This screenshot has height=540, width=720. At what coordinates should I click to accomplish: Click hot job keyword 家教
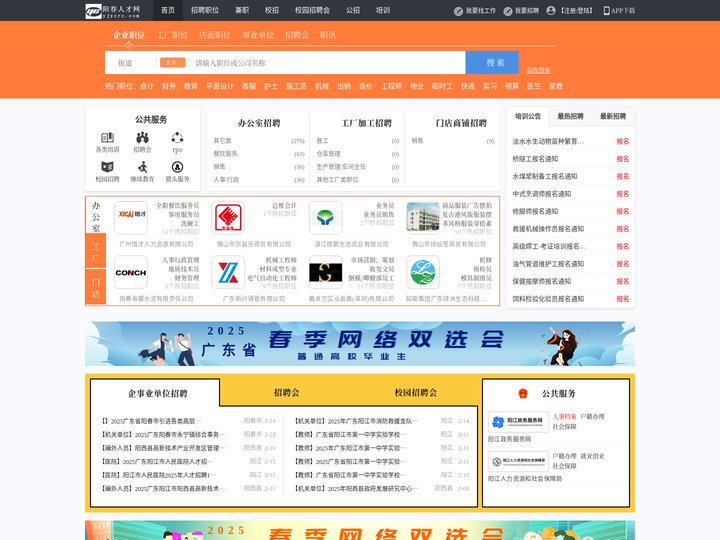tap(556, 86)
